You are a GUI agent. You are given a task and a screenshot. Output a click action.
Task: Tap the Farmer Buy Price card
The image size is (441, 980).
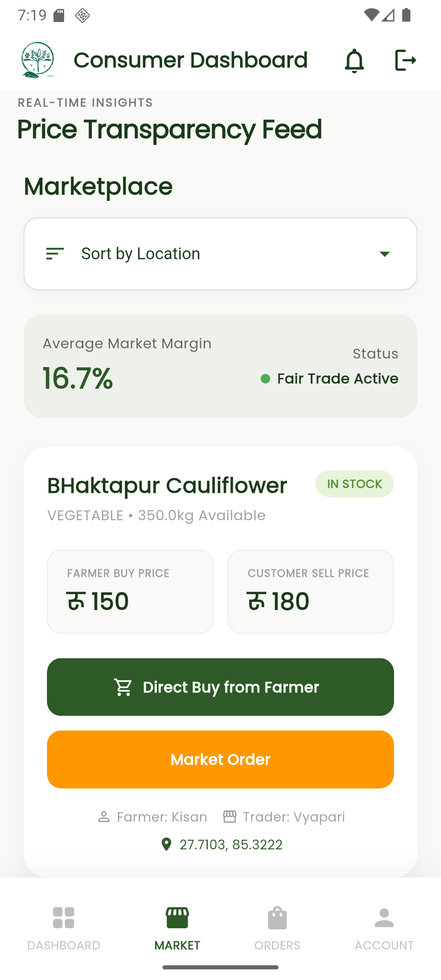click(130, 592)
